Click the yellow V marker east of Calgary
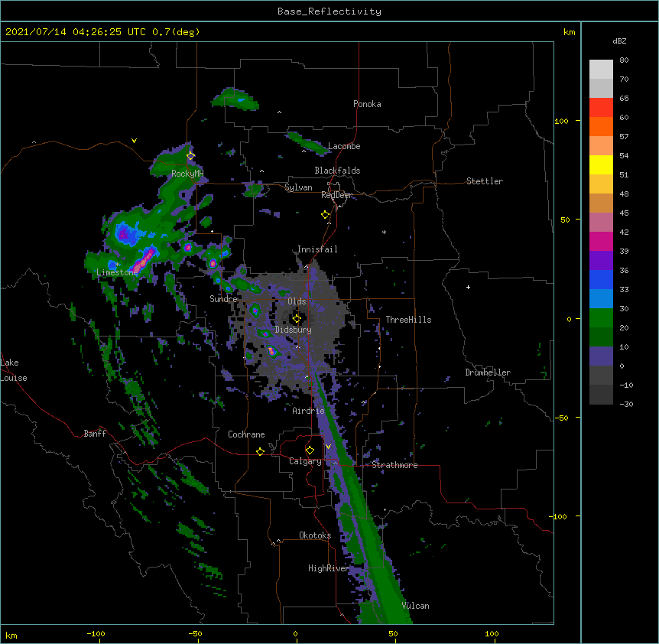 coord(328,447)
